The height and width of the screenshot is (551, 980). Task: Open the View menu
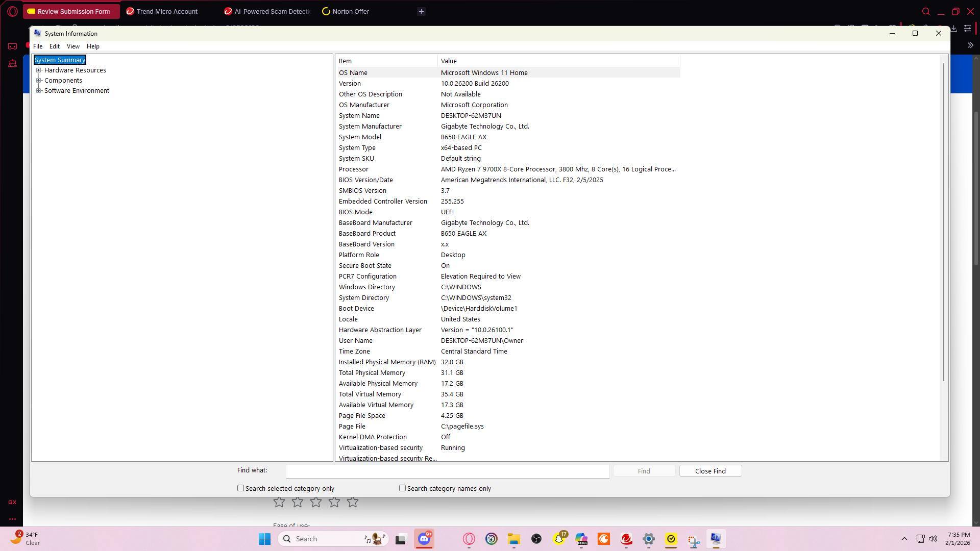73,46
